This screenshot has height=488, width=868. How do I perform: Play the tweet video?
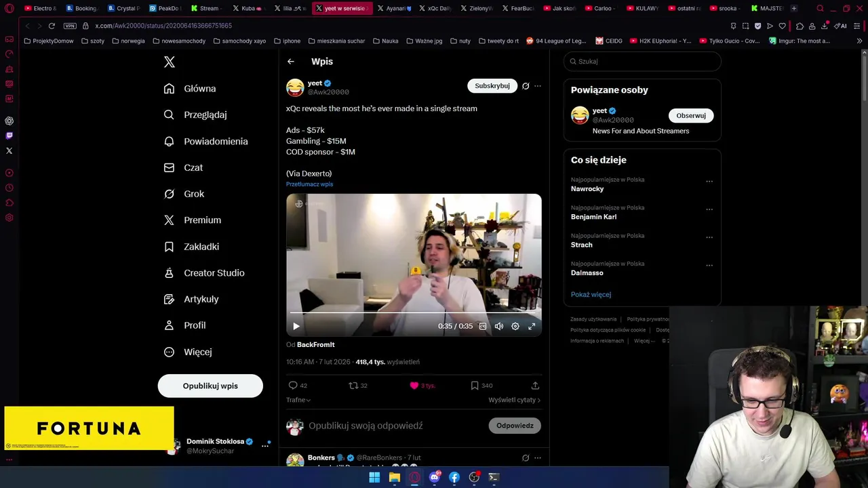click(296, 326)
